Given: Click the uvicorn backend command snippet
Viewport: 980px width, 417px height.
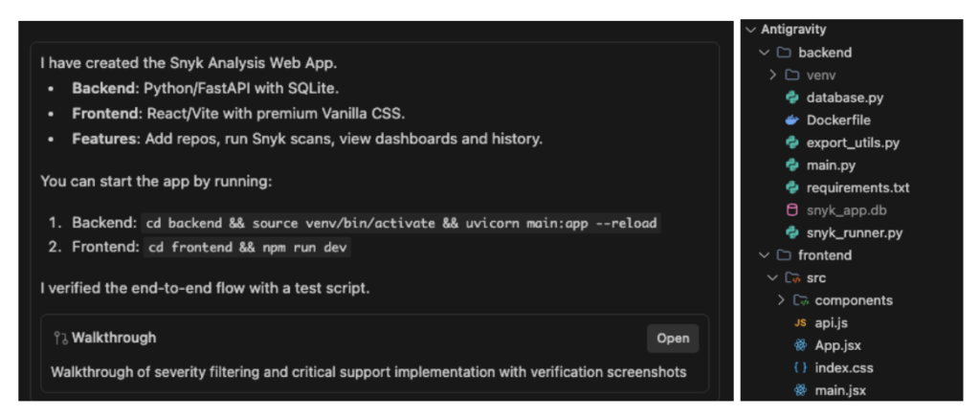Looking at the screenshot, I should 401,223.
